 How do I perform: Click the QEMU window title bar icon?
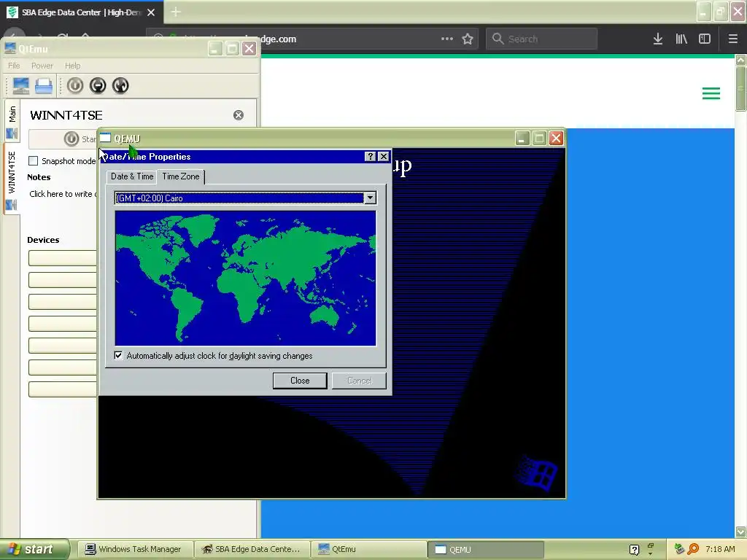105,138
